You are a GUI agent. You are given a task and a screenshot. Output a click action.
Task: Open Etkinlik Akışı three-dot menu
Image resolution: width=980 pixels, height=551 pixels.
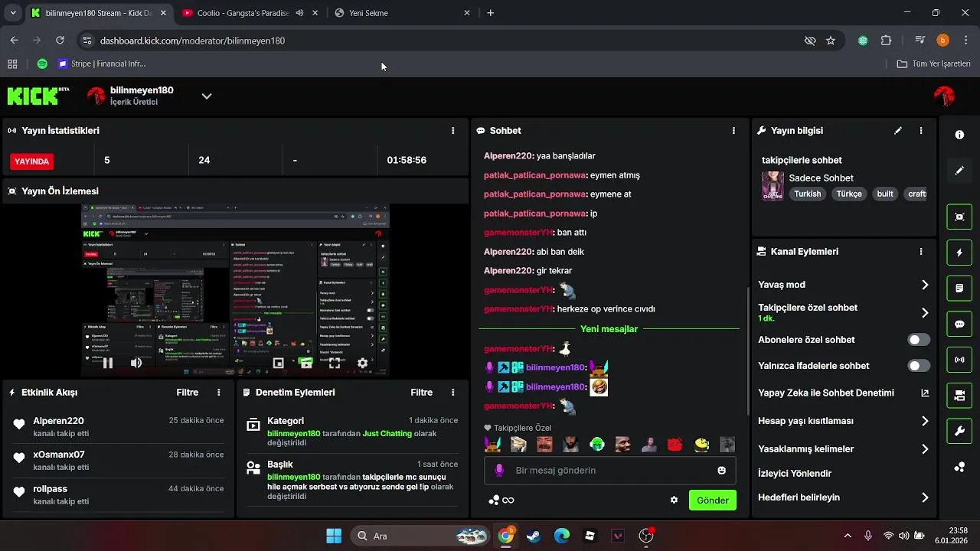(x=219, y=393)
